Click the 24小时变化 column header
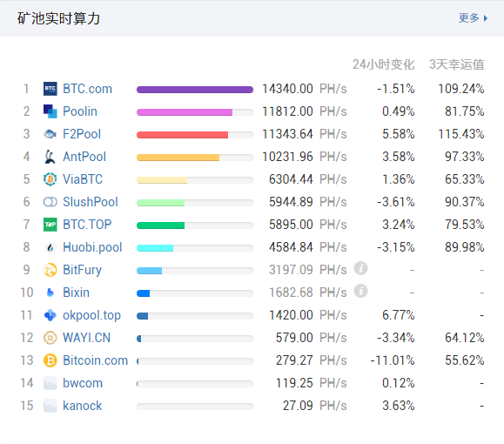The width and height of the screenshot is (504, 444). pos(384,64)
